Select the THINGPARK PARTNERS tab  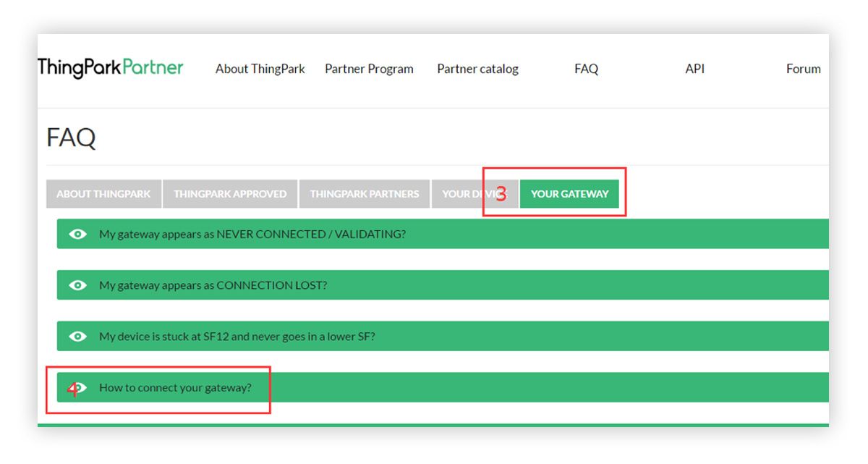click(365, 194)
